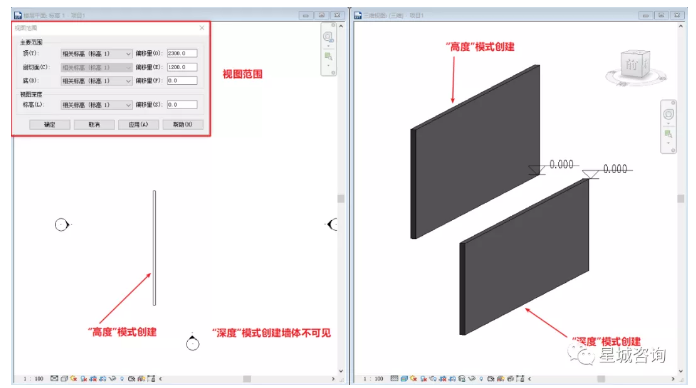
Task: Collapse view control bar arrow in floor plan window
Action: tap(161, 379)
